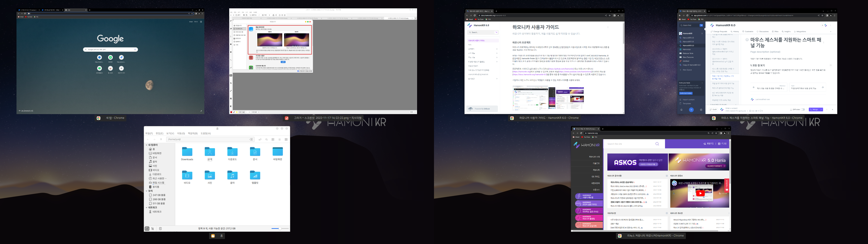868x244 pixels.
Task: Switch file manager to icon view
Action: click(x=273, y=140)
